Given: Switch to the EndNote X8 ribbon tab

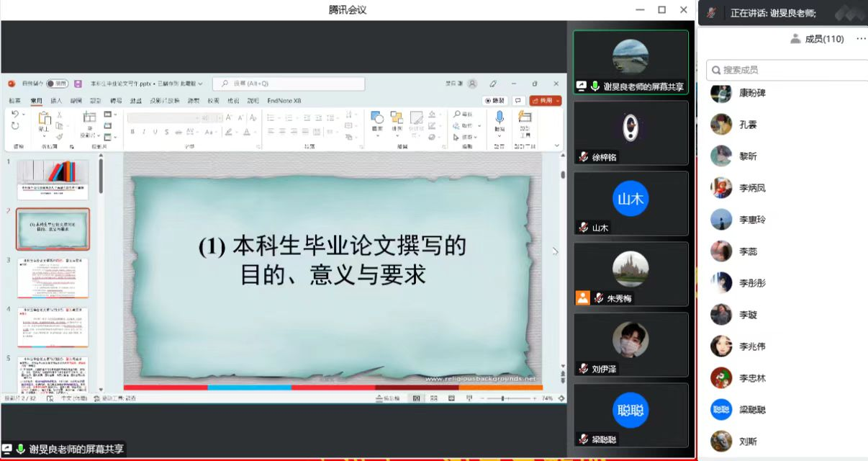Looking at the screenshot, I should (x=284, y=101).
